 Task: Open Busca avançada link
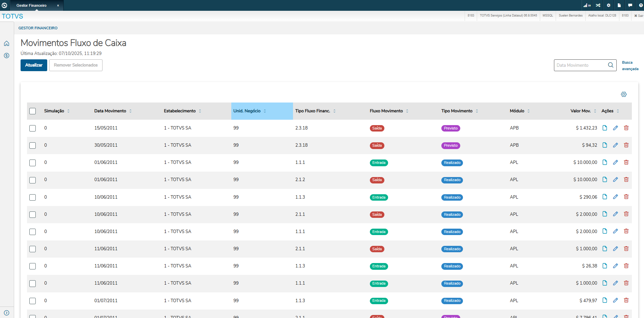(x=630, y=65)
